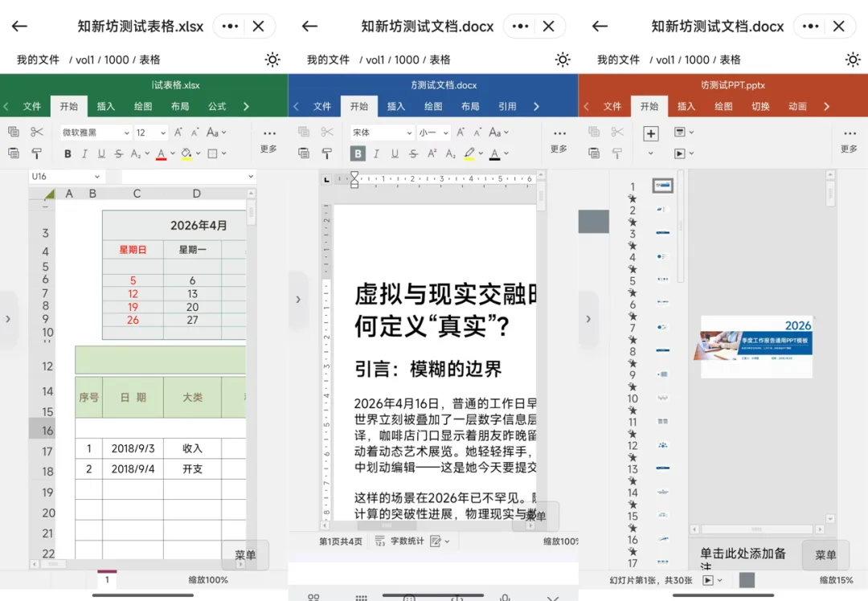Toggle brightness sun icon in the Word pane
Screen dimensions: 868x601
pyautogui.click(x=563, y=59)
